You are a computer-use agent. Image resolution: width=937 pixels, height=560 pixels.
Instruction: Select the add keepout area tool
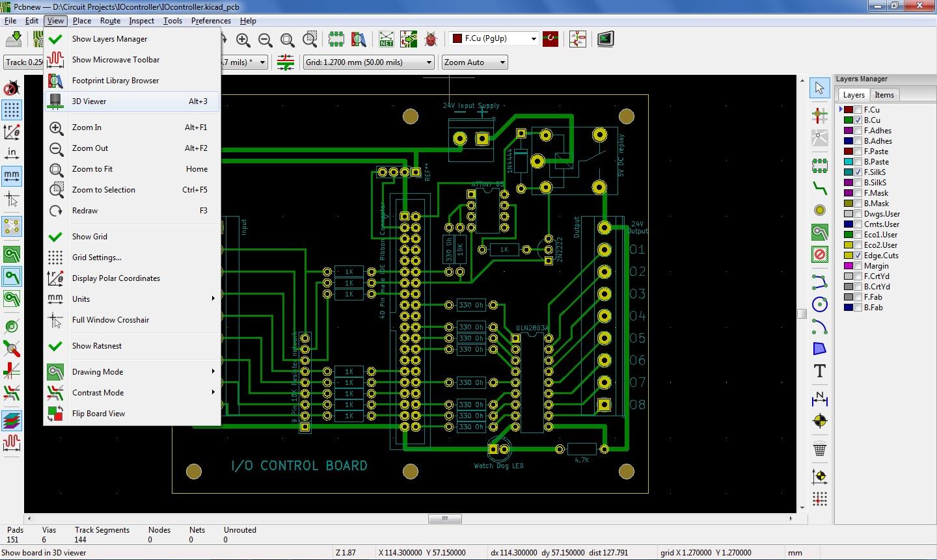[820, 254]
